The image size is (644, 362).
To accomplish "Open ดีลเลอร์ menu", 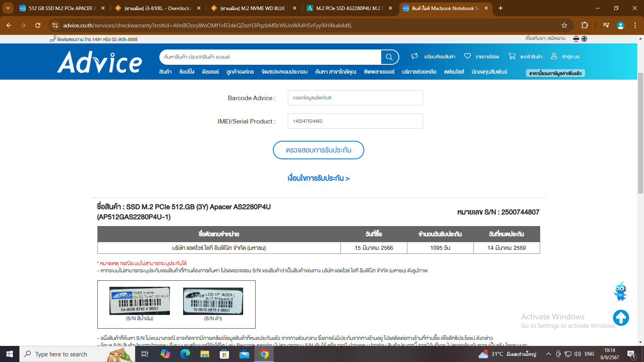I will click(x=211, y=72).
